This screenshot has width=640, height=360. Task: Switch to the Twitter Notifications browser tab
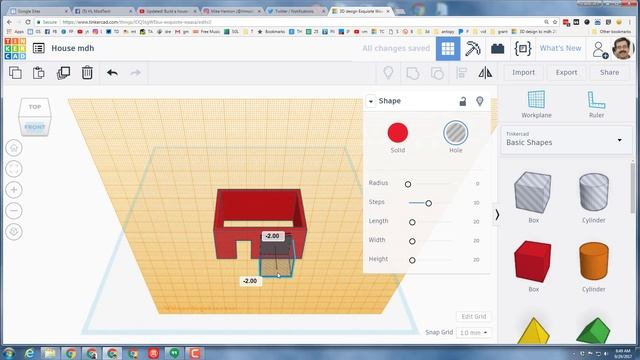(295, 11)
